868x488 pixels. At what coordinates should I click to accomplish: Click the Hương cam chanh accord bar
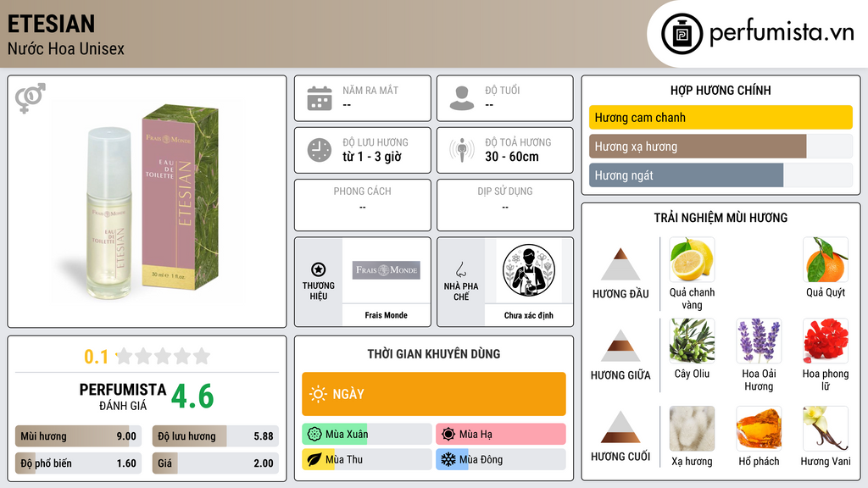click(721, 117)
